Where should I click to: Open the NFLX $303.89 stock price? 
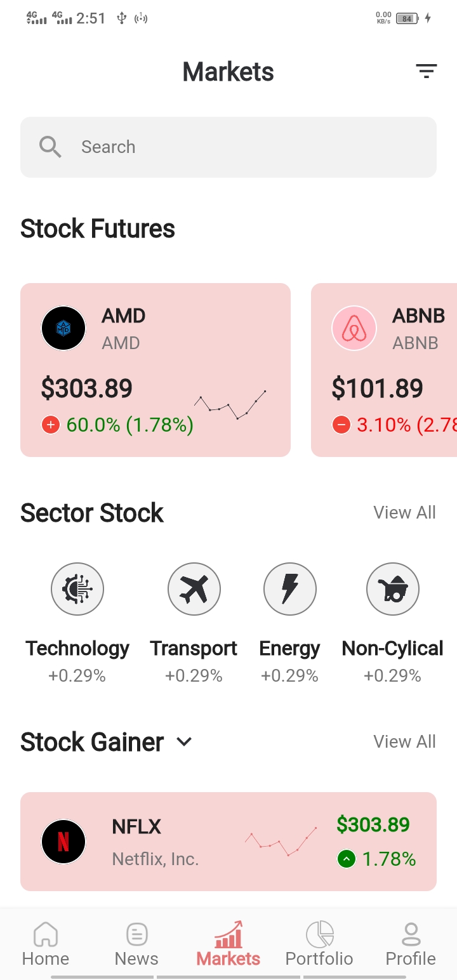[373, 824]
